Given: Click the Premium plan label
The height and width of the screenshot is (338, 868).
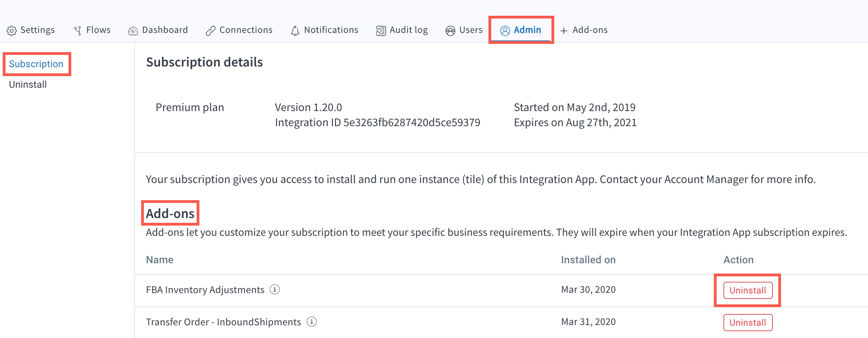Looking at the screenshot, I should tap(190, 108).
